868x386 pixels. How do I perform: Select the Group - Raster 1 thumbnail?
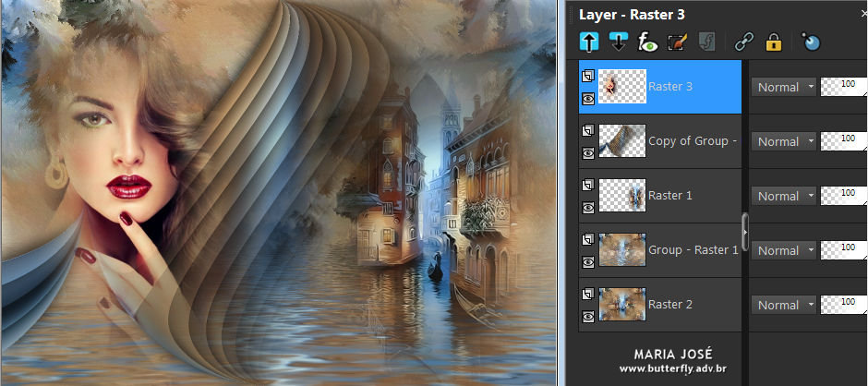[622, 249]
